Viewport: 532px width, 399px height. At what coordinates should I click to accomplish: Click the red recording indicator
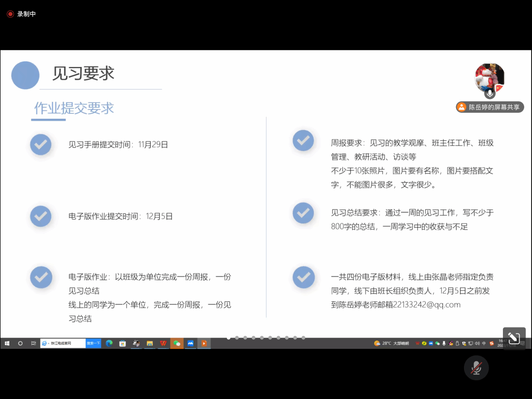coord(10,14)
